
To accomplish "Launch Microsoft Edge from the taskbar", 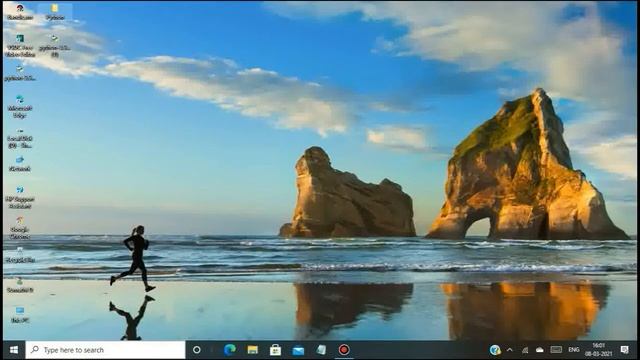I will pos(230,350).
